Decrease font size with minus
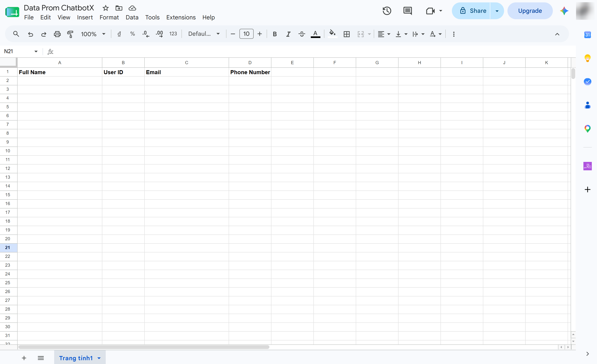Screen dimensions: 597x364 (x=233, y=34)
